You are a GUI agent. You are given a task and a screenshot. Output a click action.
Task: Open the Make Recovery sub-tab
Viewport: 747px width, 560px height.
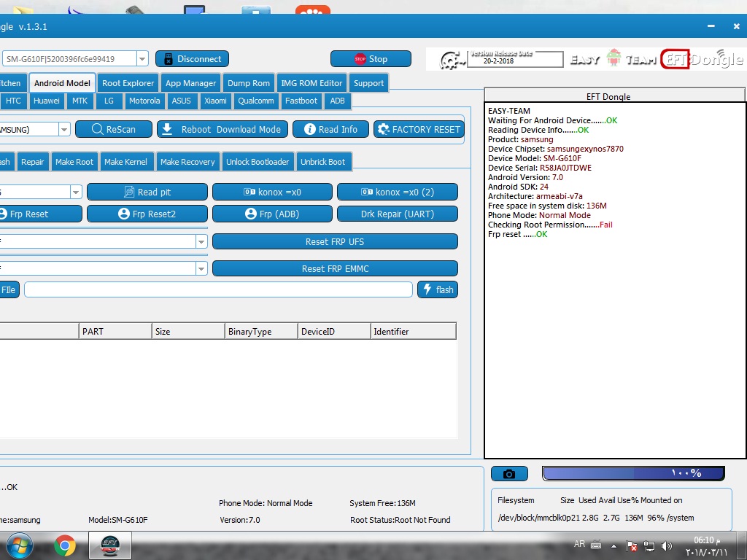(187, 162)
